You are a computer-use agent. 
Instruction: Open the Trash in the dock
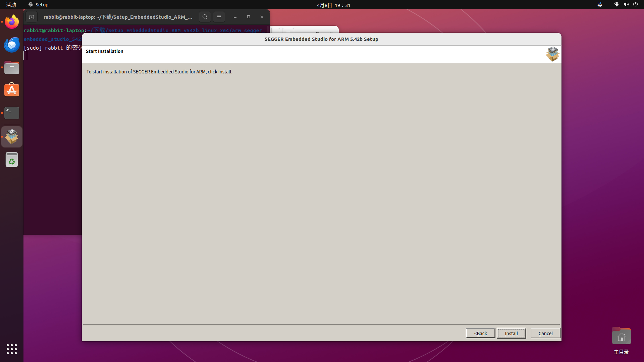[x=12, y=160]
